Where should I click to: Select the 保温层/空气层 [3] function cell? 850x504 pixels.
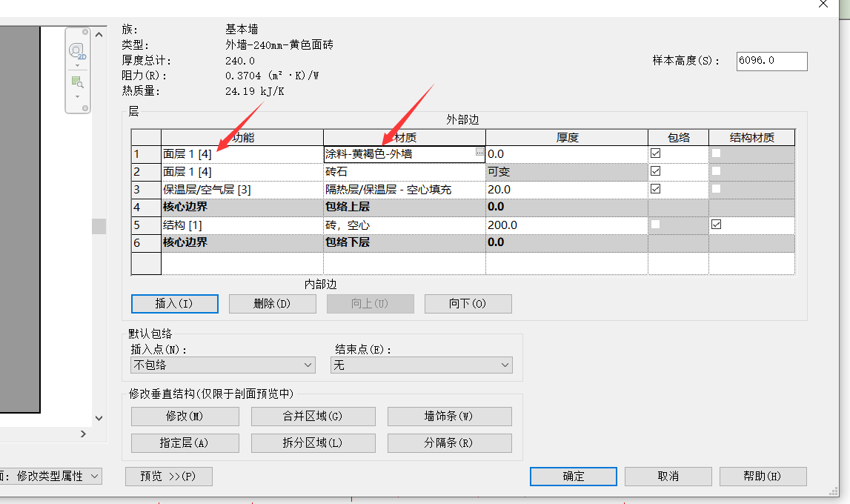click(242, 189)
